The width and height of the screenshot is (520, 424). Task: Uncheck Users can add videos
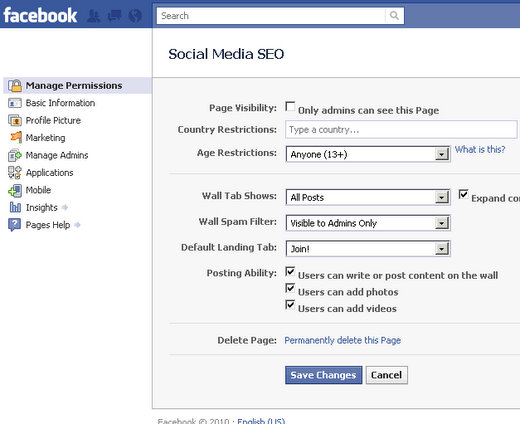click(290, 304)
